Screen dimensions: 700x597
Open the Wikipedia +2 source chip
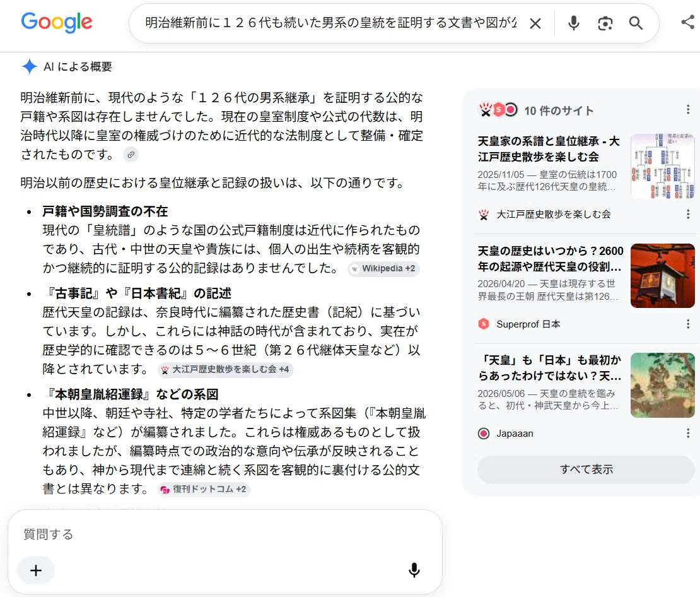click(383, 269)
